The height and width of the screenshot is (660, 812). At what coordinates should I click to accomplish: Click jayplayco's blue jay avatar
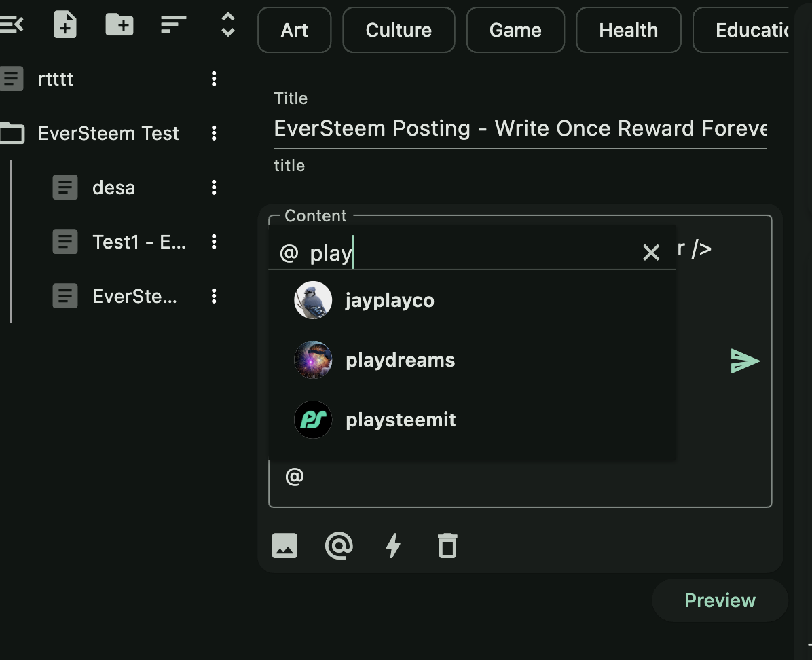[x=313, y=301]
